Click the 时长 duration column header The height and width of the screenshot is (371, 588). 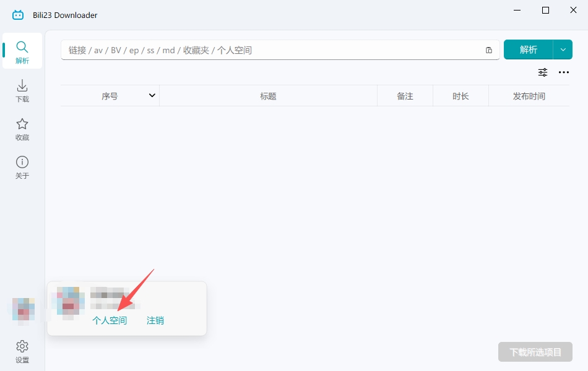(460, 96)
